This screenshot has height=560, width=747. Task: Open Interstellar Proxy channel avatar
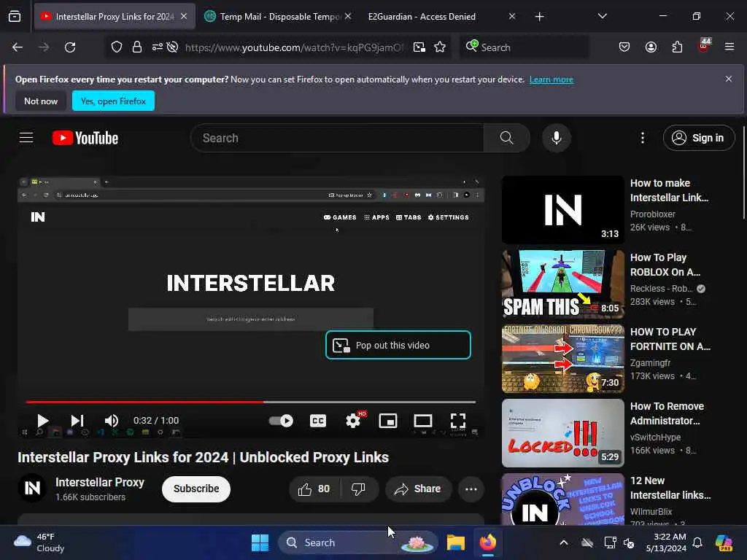click(32, 488)
